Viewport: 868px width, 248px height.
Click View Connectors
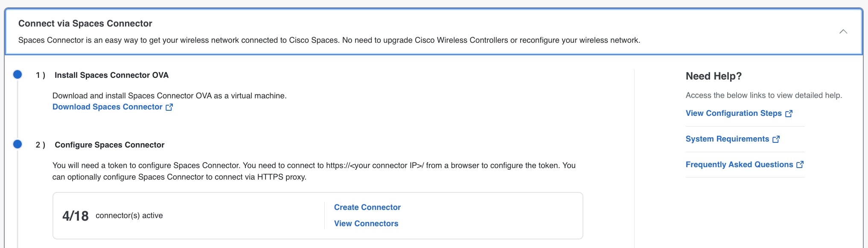[366, 224]
